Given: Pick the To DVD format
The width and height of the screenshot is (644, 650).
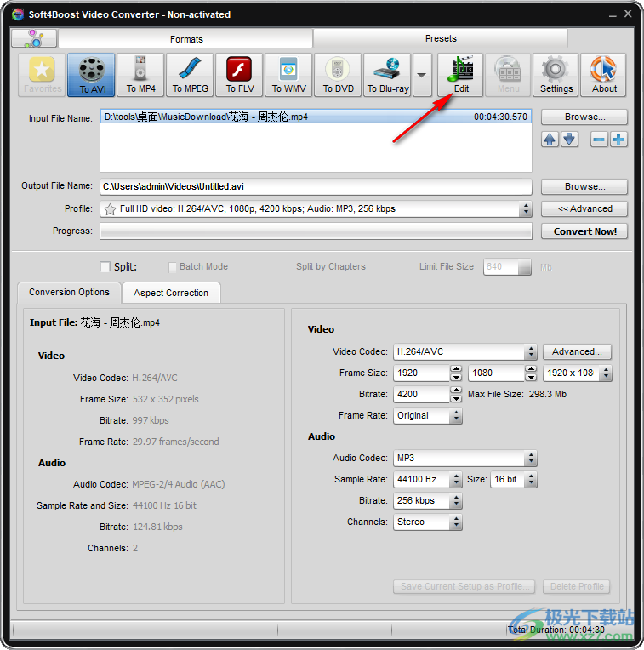Looking at the screenshot, I should pos(338,75).
